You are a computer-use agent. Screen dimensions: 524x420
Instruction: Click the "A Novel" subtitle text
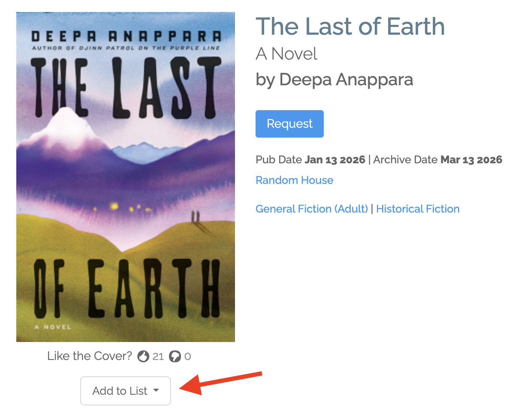(x=286, y=54)
